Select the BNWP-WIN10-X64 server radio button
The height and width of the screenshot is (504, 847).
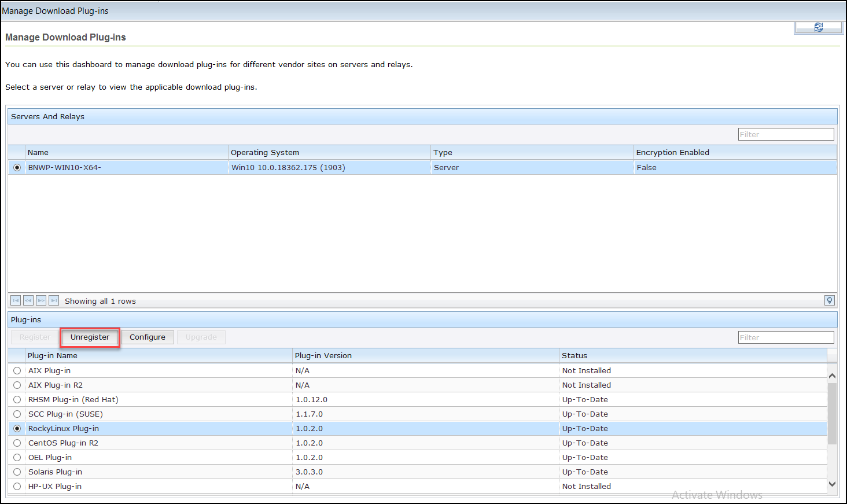pyautogui.click(x=17, y=167)
